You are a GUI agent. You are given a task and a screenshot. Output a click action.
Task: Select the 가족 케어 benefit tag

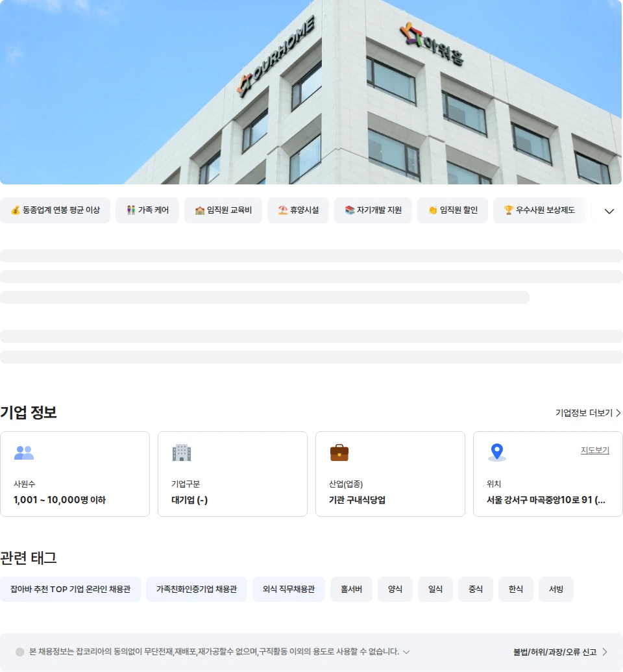[x=147, y=210]
